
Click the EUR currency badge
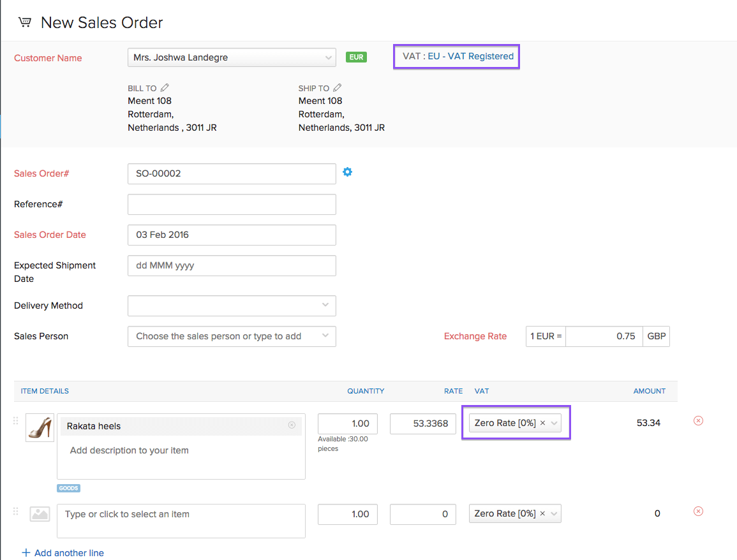tap(356, 57)
